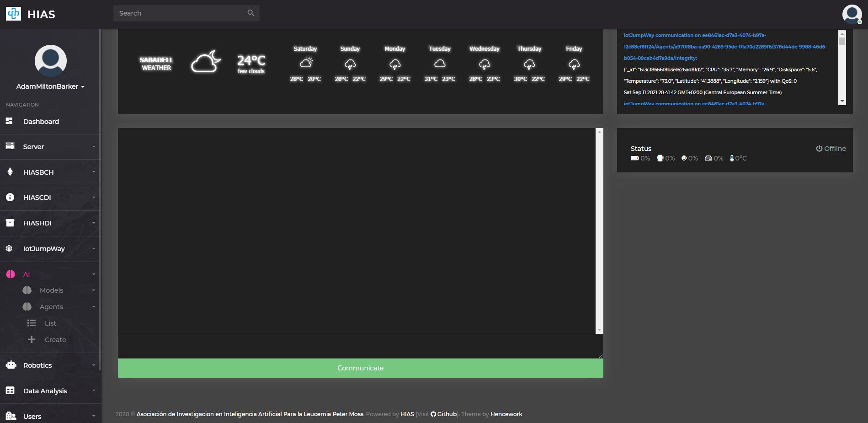Open the AdamMiltonBarker user dropdown
The image size is (868, 423).
tap(50, 86)
